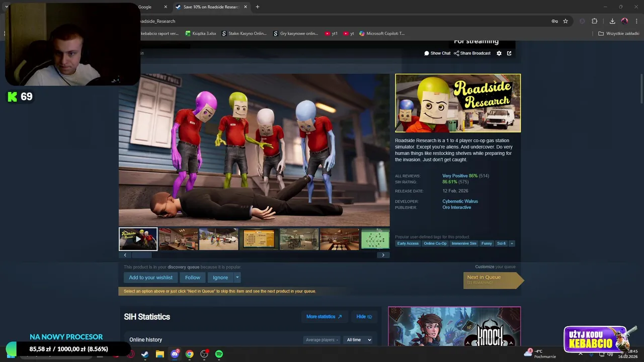Open More statistics link

click(x=324, y=317)
